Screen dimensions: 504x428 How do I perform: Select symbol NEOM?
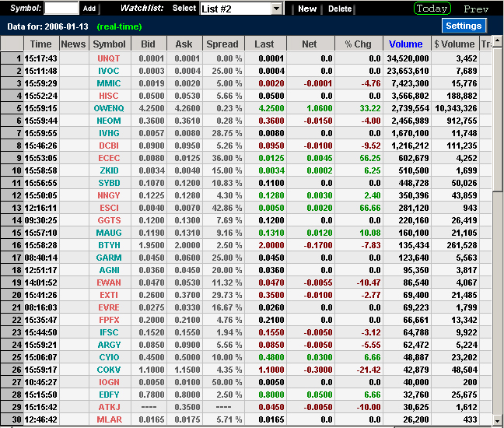tap(109, 121)
